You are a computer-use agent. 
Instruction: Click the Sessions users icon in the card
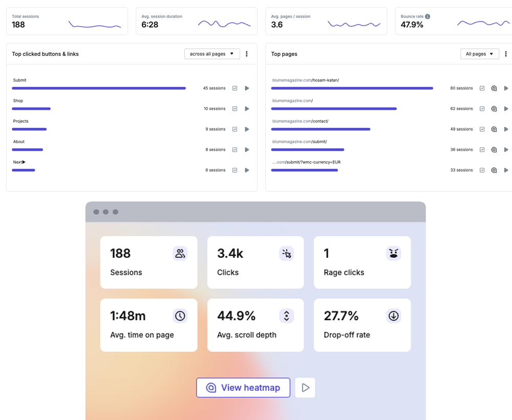(180, 253)
